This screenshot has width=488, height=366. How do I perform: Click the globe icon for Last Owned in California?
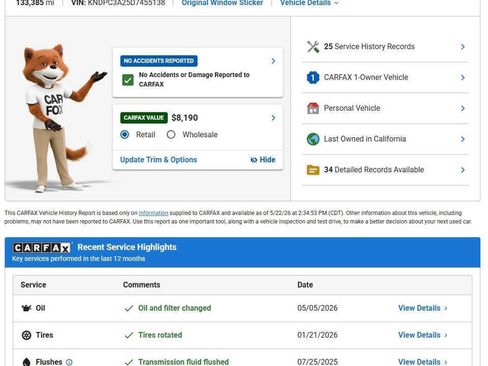[x=313, y=139]
